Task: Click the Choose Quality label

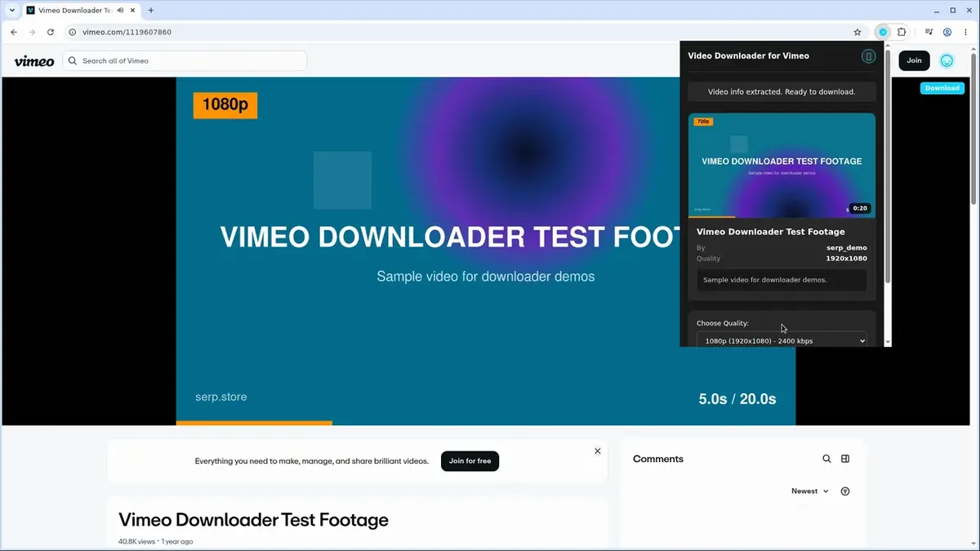Action: click(723, 323)
